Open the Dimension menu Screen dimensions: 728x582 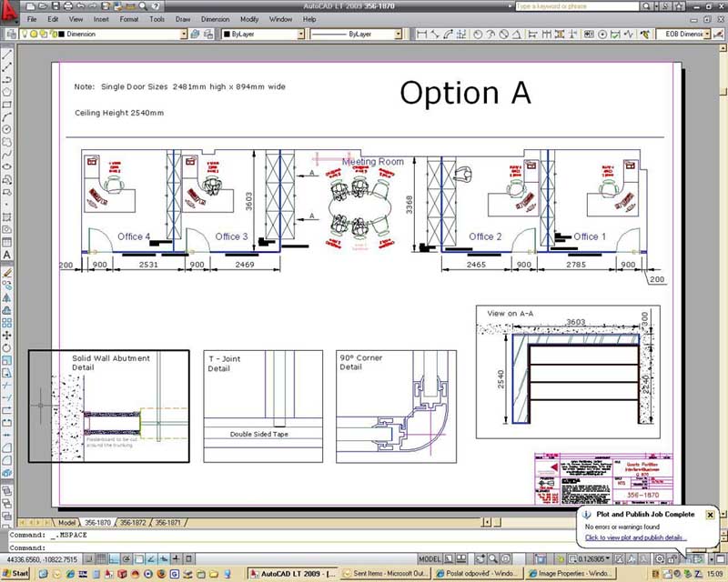(216, 18)
